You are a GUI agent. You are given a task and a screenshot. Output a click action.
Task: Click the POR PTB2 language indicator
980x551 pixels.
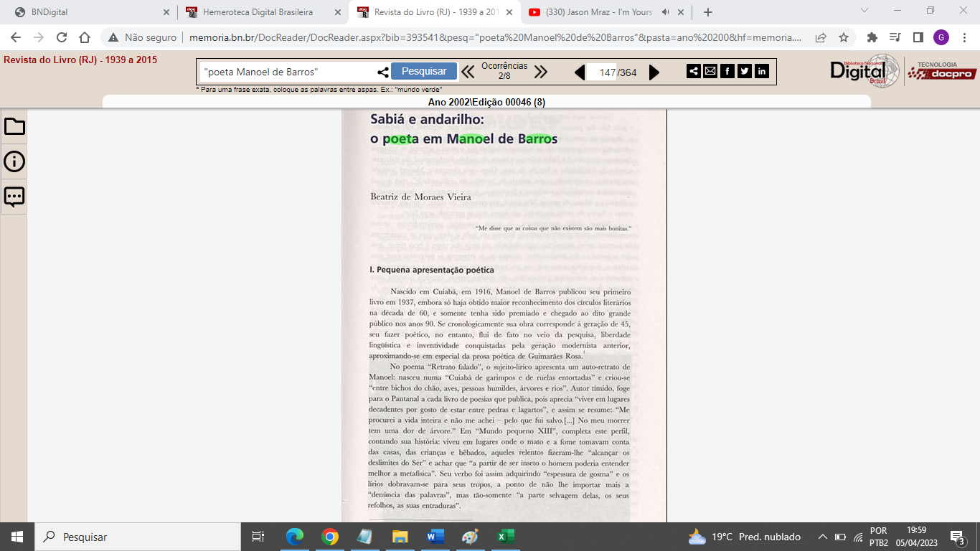click(x=879, y=537)
